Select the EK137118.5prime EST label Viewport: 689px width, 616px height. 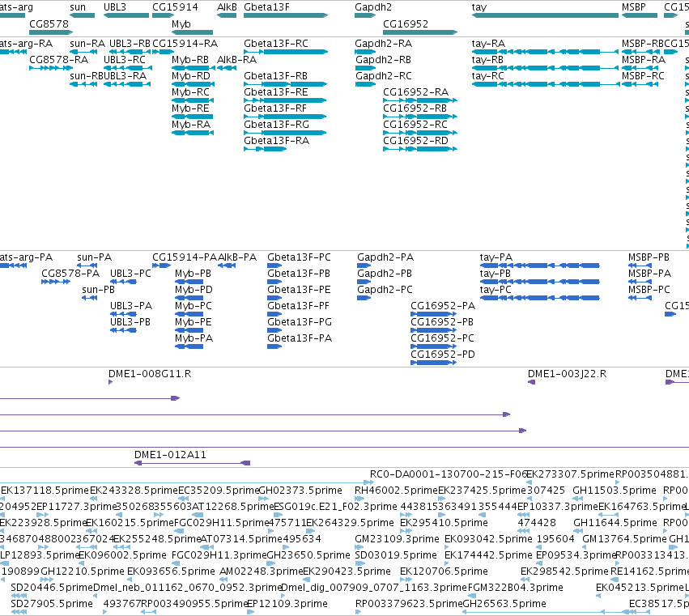point(45,491)
